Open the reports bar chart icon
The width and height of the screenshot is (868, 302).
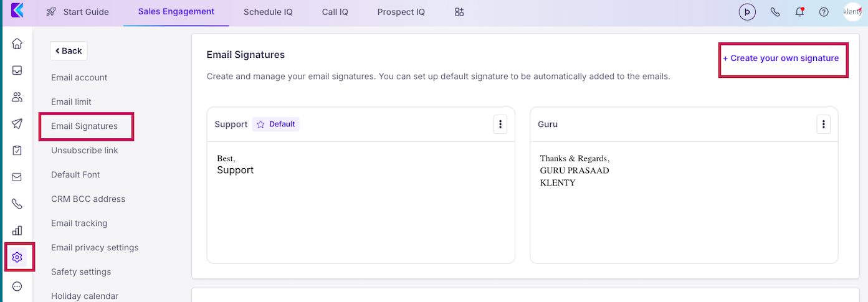coord(17,230)
